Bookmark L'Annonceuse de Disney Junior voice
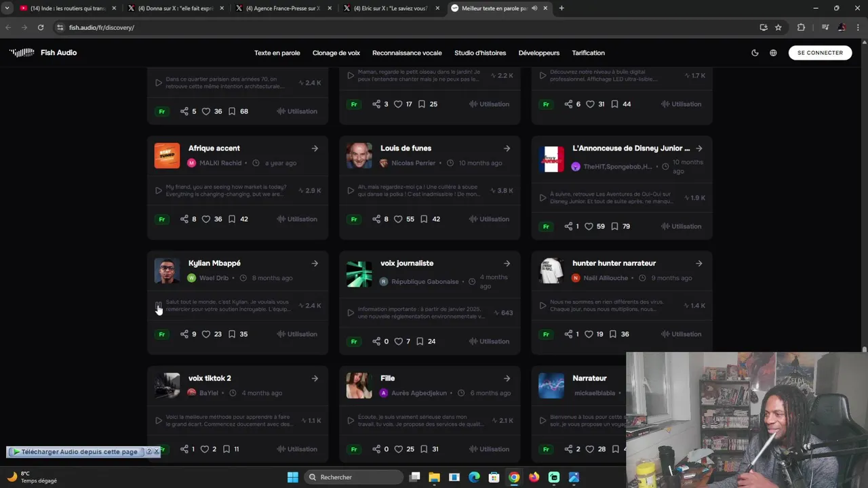 tap(614, 226)
